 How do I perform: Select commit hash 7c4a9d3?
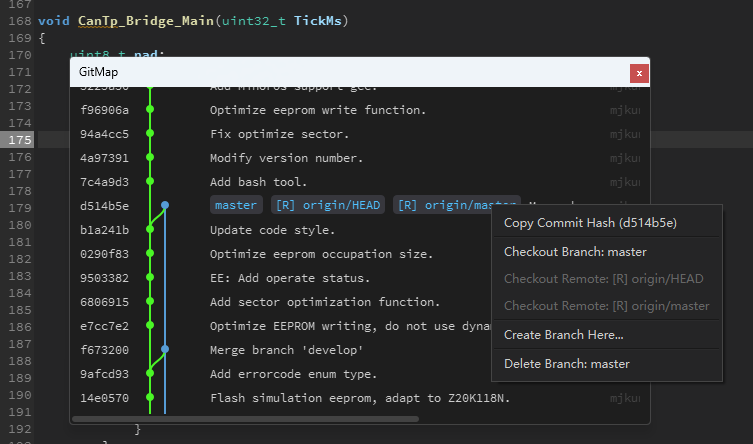[x=104, y=182]
